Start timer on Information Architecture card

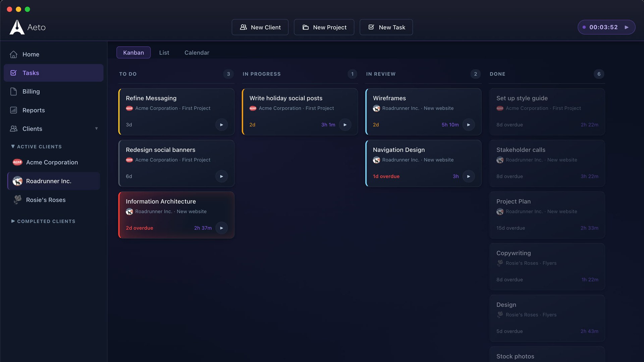point(221,228)
